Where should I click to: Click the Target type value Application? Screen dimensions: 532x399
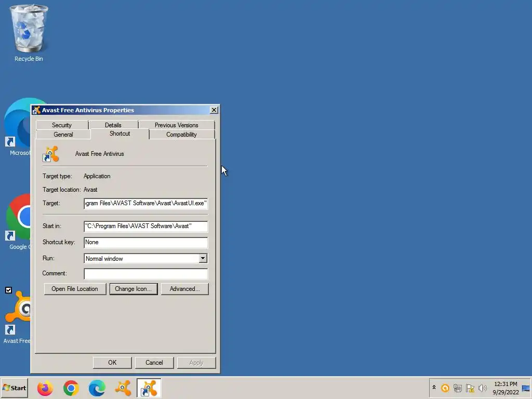tap(97, 176)
